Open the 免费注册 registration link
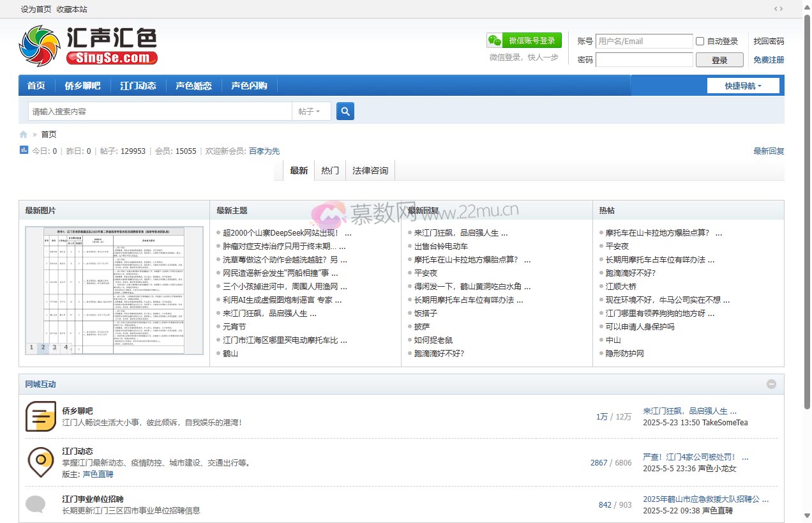 tap(768, 59)
